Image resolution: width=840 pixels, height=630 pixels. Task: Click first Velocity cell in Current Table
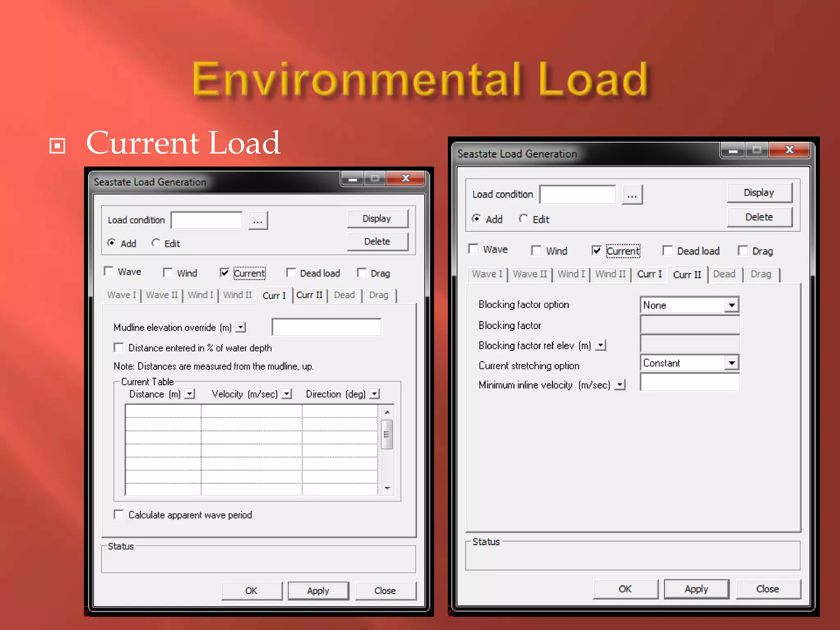pyautogui.click(x=251, y=411)
